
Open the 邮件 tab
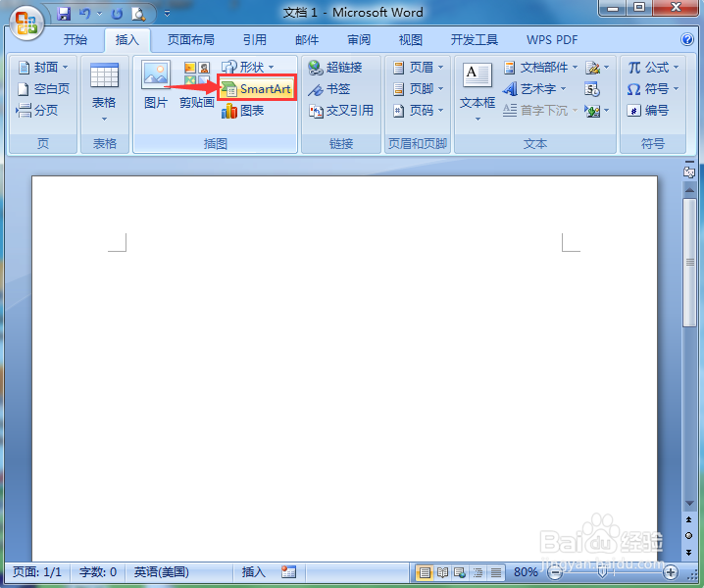click(307, 40)
